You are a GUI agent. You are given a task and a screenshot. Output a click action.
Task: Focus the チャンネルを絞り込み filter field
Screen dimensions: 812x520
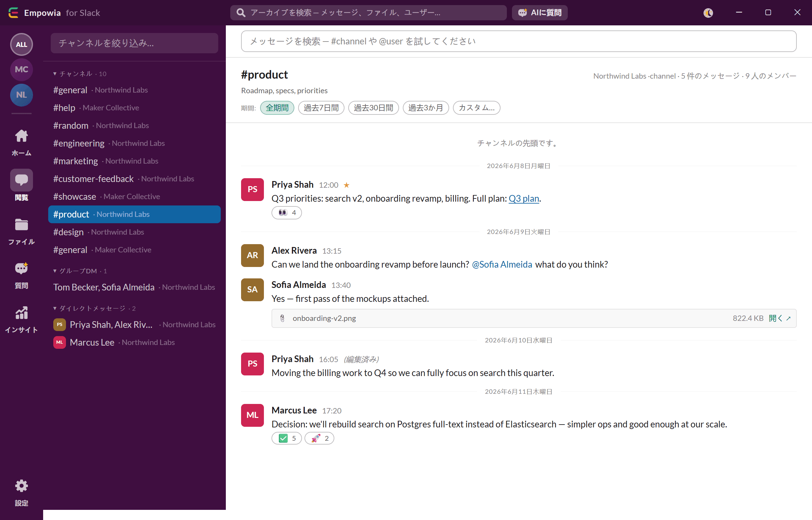[x=134, y=43]
